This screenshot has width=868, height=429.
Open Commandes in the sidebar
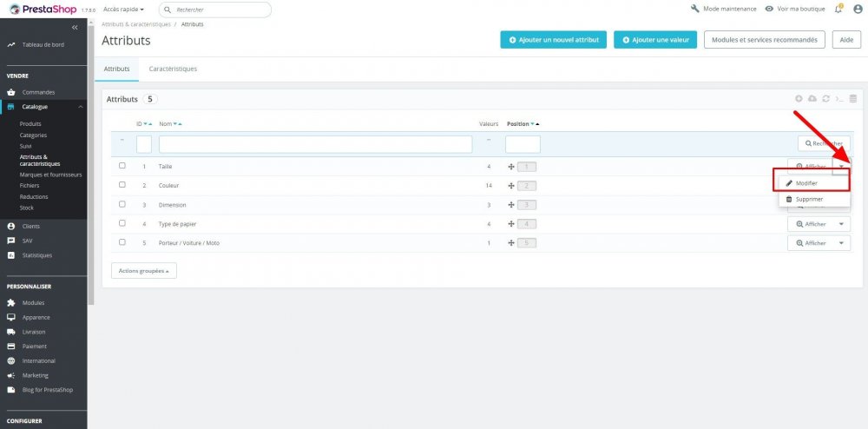click(38, 92)
